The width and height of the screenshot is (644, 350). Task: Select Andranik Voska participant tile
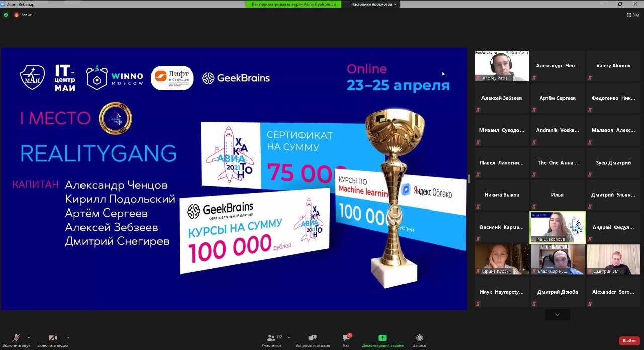click(557, 130)
